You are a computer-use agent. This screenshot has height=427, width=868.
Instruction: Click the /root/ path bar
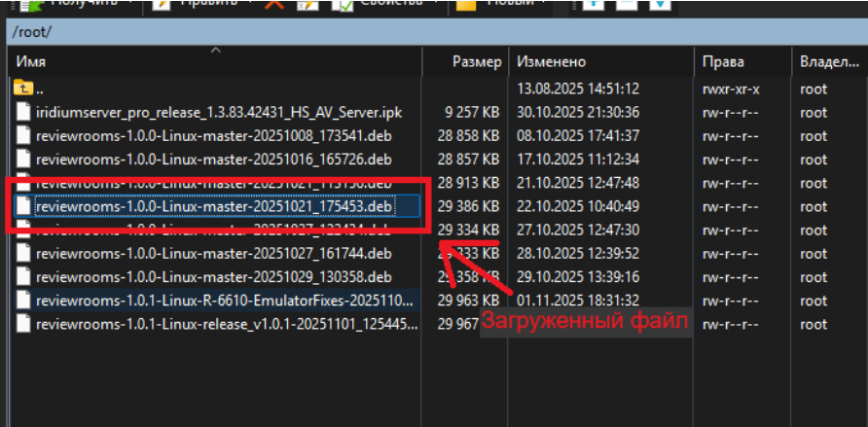(437, 32)
